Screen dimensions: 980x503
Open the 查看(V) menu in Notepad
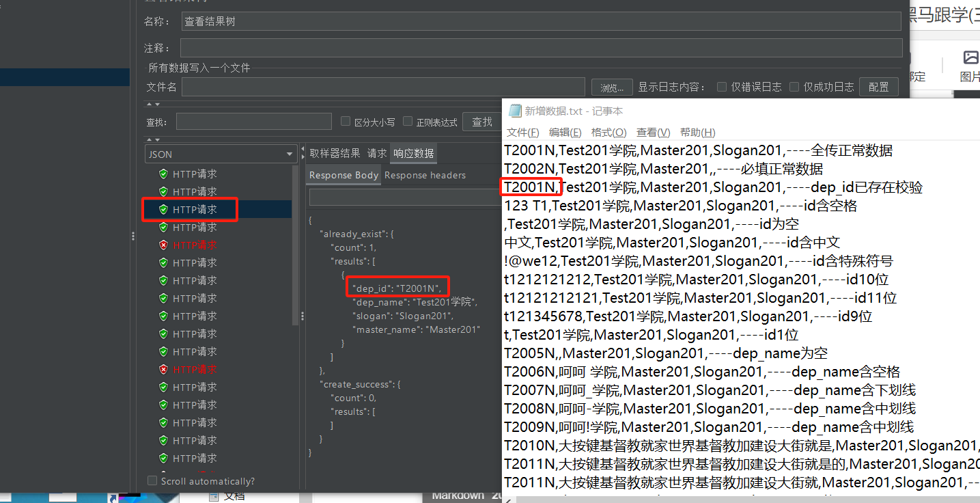pos(654,133)
